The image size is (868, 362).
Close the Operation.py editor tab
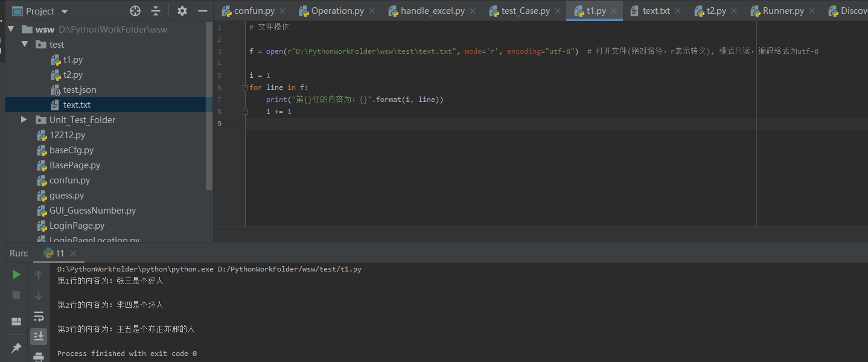tap(371, 11)
